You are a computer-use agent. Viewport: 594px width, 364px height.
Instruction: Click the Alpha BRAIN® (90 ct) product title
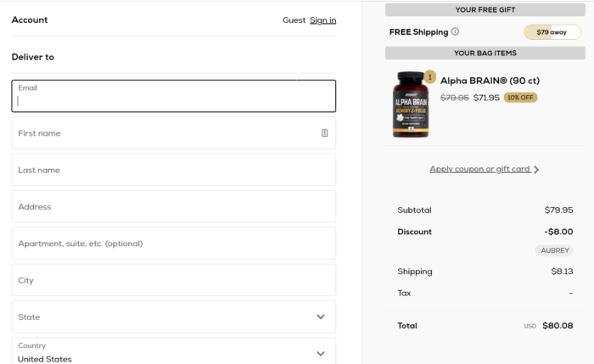pos(490,81)
